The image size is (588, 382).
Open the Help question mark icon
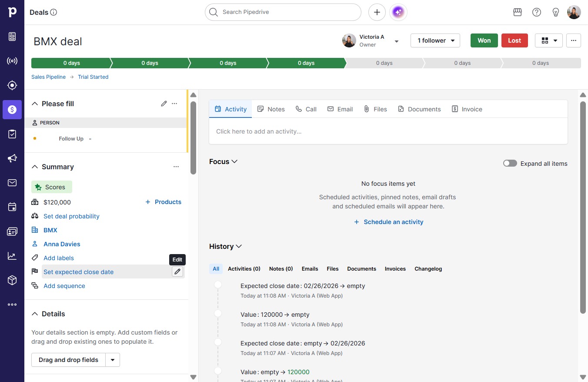coord(537,12)
